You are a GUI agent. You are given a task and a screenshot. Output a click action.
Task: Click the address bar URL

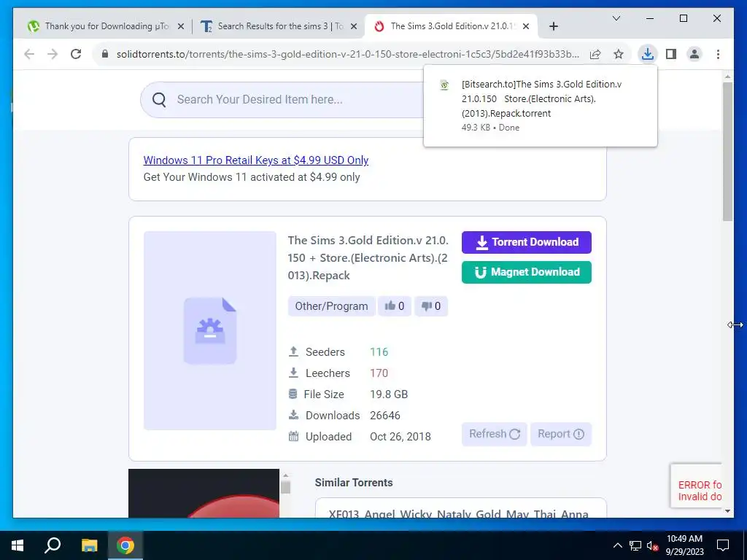348,54
